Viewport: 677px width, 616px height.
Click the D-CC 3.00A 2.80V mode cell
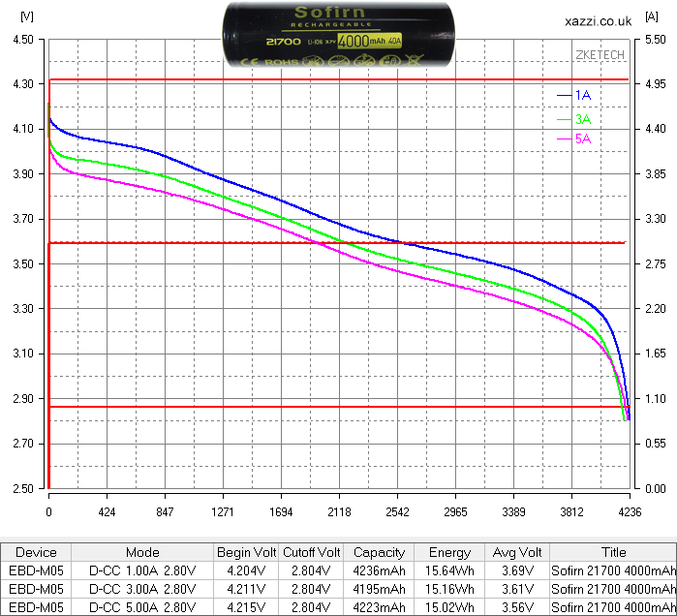142,589
